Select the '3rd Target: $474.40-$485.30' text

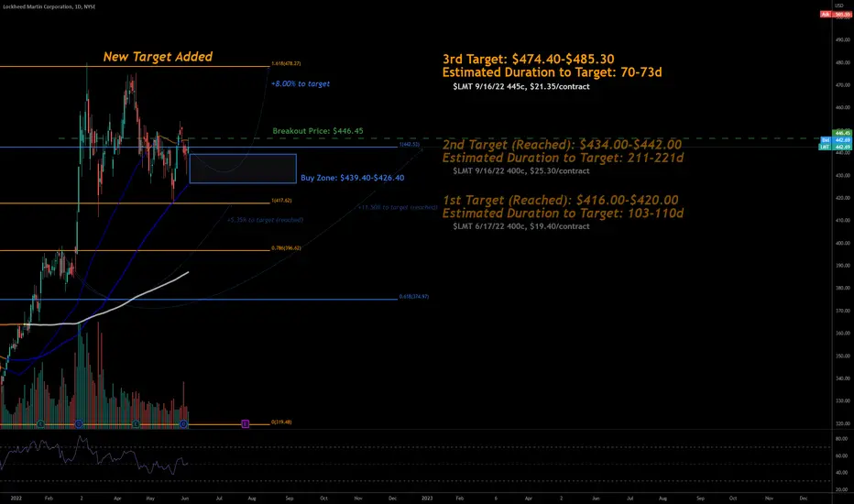(529, 59)
